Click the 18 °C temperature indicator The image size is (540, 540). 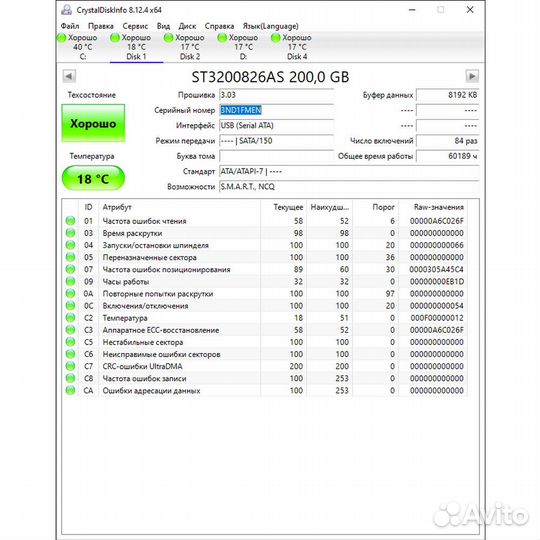tap(93, 178)
